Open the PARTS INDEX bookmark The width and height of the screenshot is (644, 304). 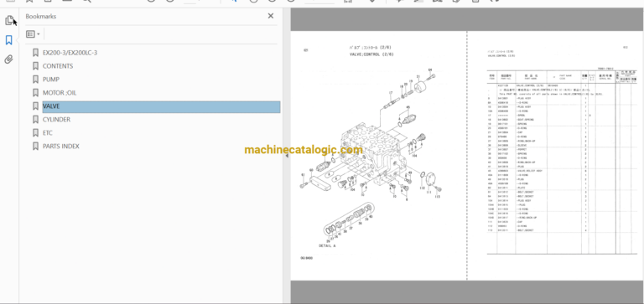tap(61, 146)
